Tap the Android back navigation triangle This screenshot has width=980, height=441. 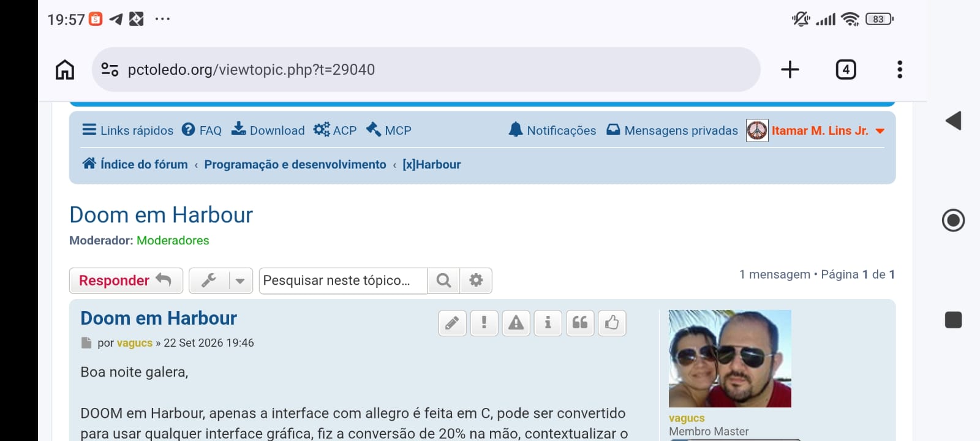pyautogui.click(x=953, y=121)
